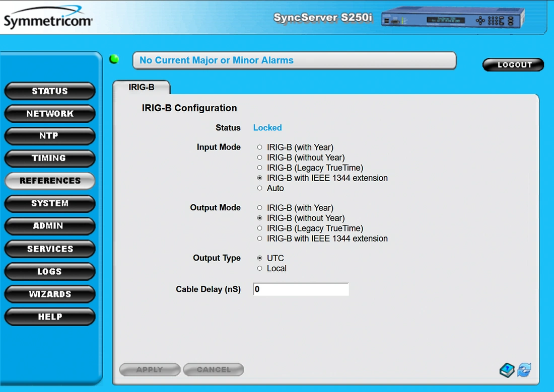
Task: Click the refresh page icon
Action: [524, 370]
